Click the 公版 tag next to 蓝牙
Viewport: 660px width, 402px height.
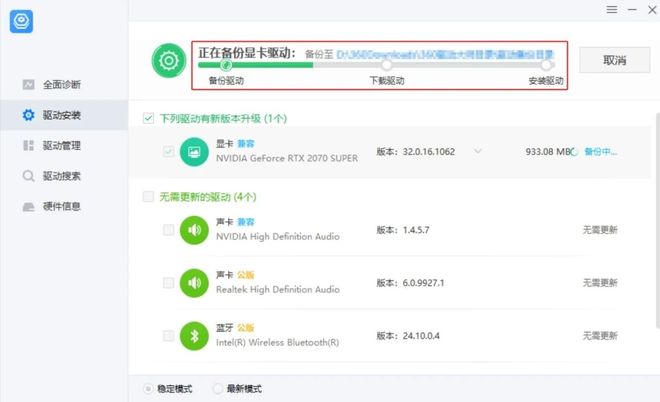click(246, 327)
